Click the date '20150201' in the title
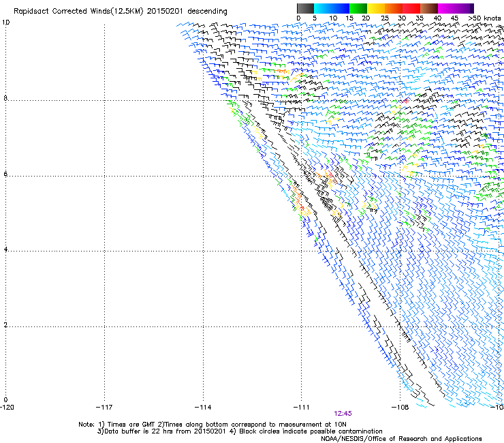The width and height of the screenshot is (504, 443). coord(165,12)
